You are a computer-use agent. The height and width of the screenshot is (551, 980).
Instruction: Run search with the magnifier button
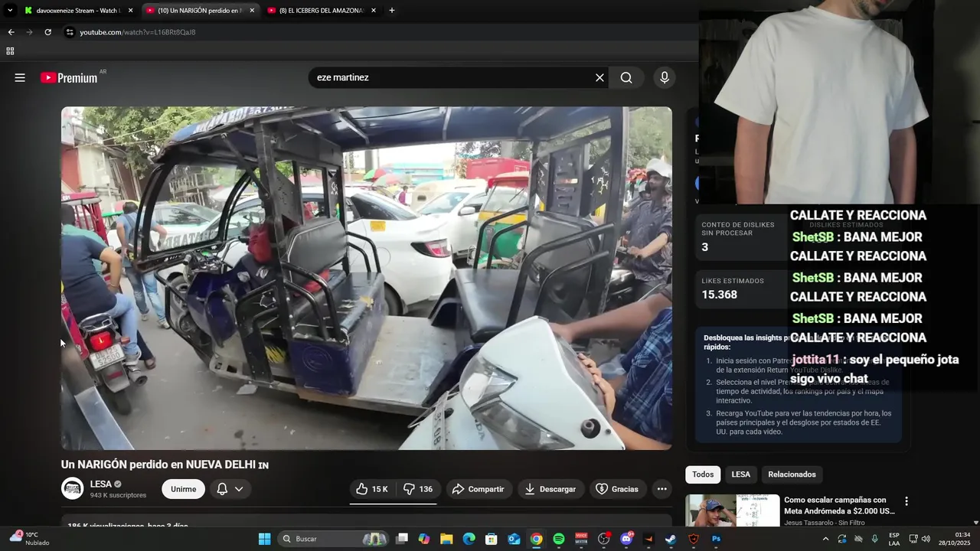[626, 77]
